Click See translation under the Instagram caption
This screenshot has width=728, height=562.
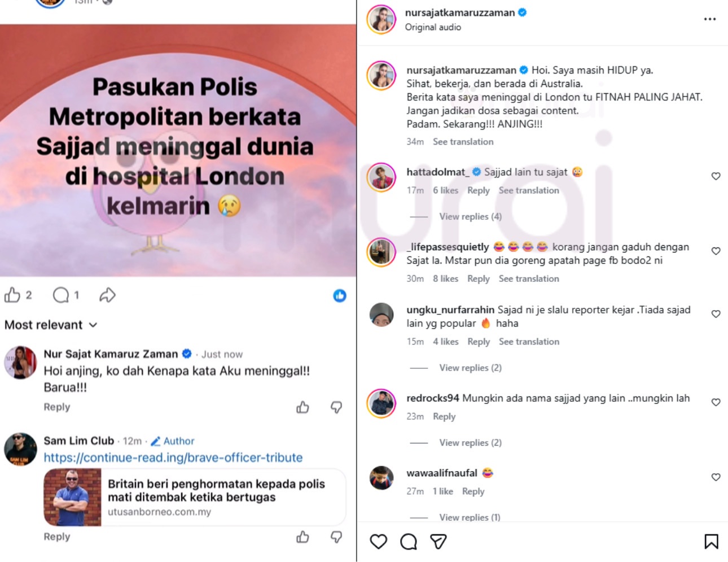point(463,142)
